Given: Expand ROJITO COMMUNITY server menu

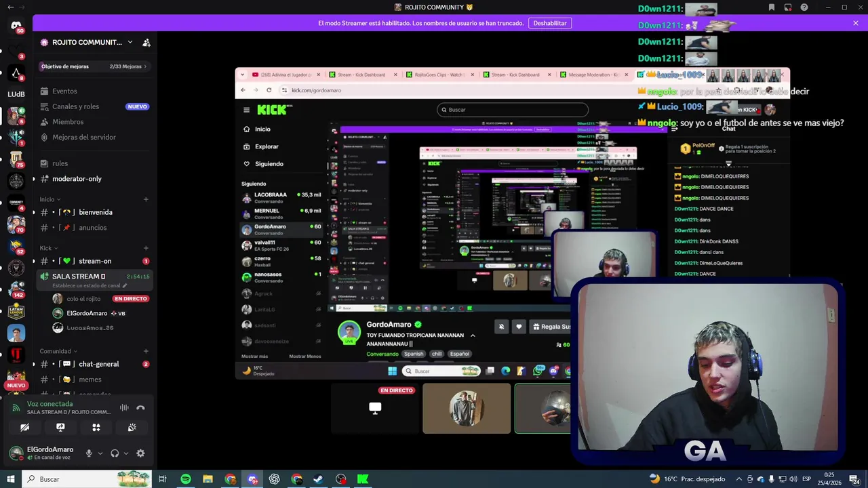Looking at the screenshot, I should click(130, 42).
